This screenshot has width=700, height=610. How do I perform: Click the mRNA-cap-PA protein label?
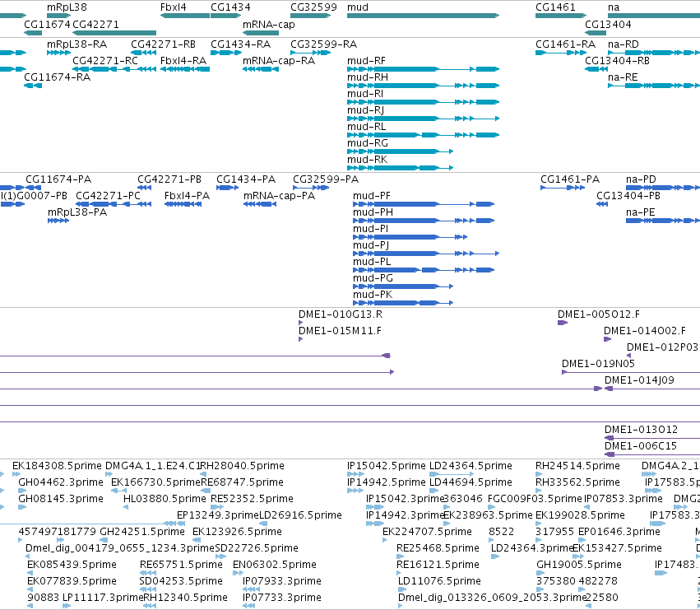coord(279,196)
